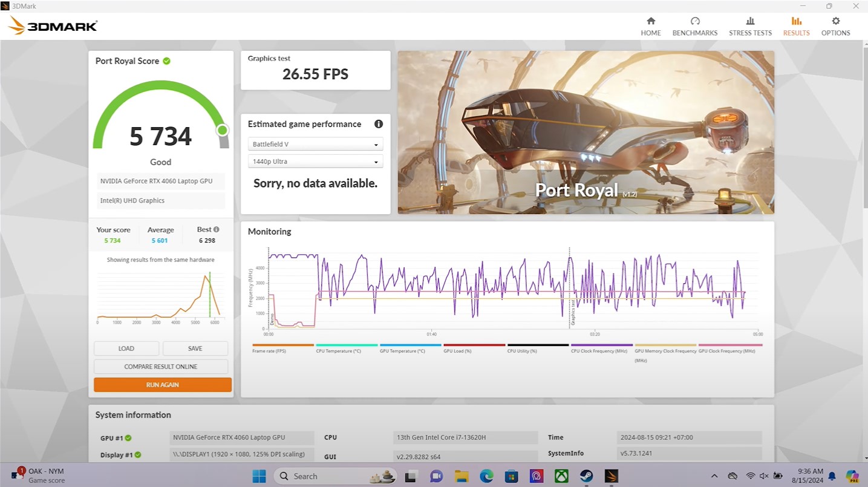Click the cloud sync tray icon

[733, 476]
